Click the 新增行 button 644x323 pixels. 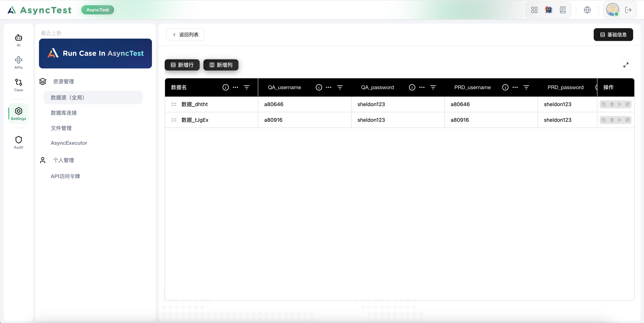pos(182,65)
